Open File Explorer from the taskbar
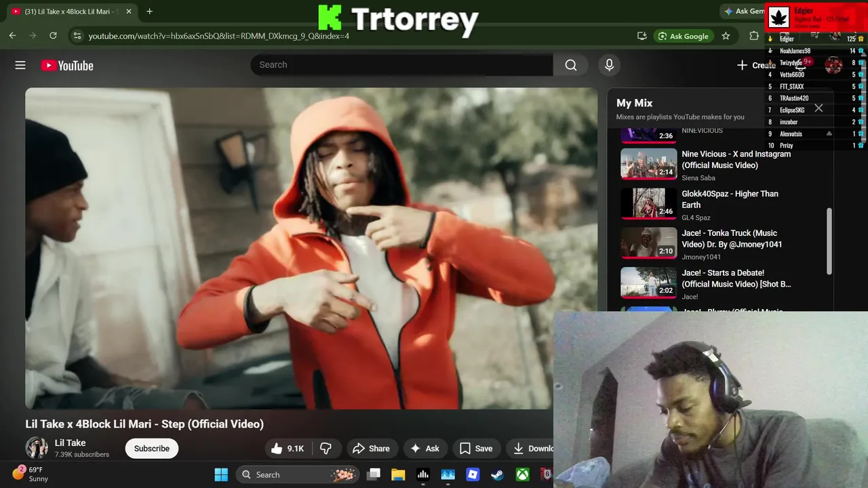 coord(398,474)
